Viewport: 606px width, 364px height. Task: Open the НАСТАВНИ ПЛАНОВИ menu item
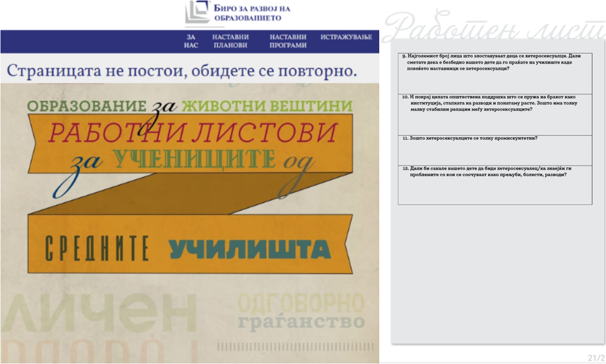pyautogui.click(x=230, y=41)
